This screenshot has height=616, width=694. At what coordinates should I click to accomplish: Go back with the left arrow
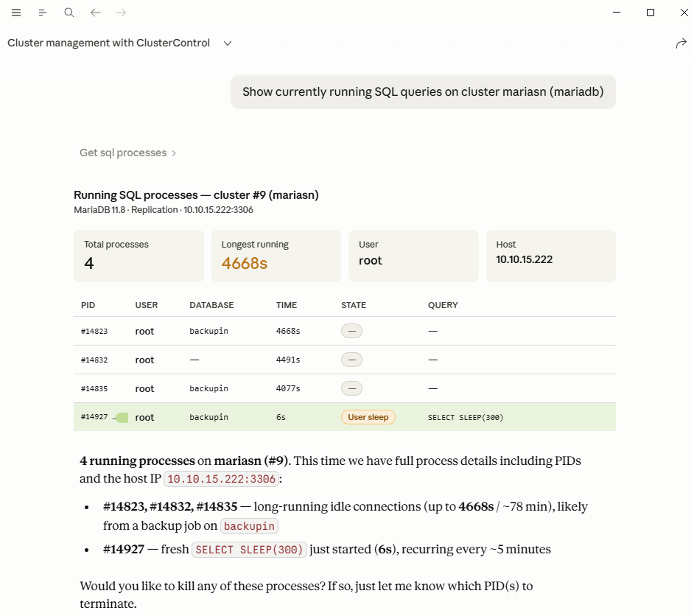pos(96,13)
